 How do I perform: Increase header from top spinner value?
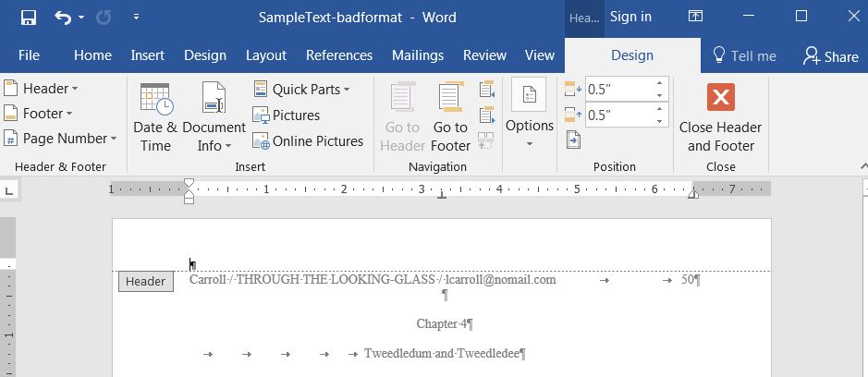pos(660,84)
